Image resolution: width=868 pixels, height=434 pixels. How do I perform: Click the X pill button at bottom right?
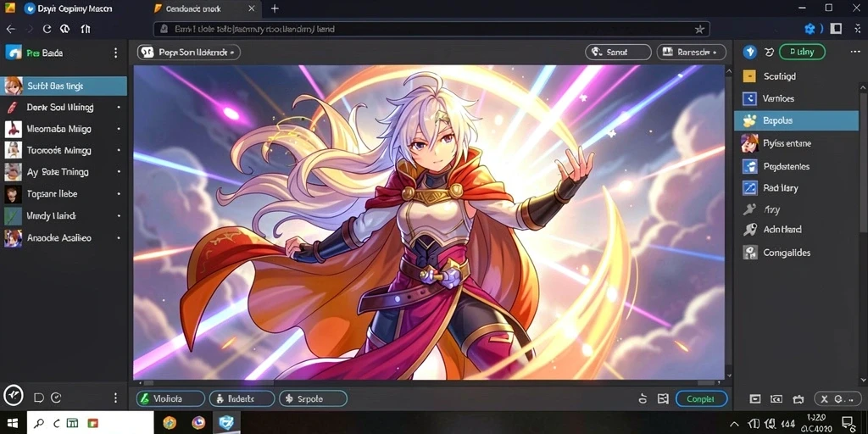click(837, 398)
